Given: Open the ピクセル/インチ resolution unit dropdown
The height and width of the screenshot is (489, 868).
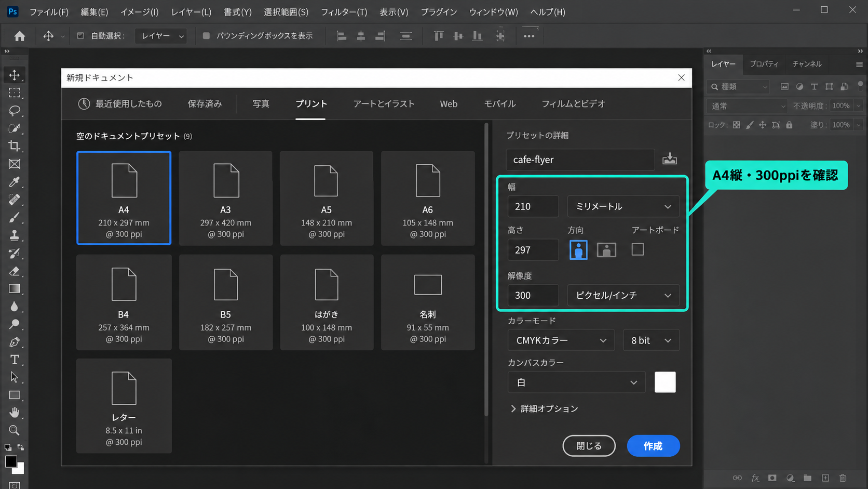Looking at the screenshot, I should pyautogui.click(x=623, y=295).
